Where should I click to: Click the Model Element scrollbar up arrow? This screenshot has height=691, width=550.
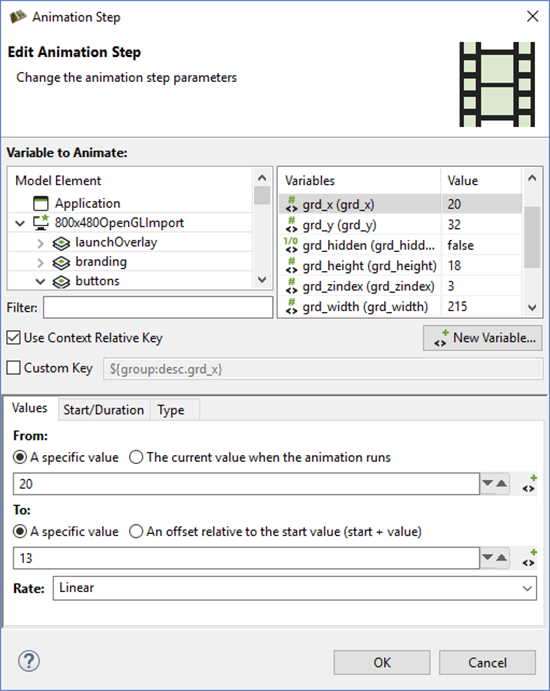click(262, 178)
